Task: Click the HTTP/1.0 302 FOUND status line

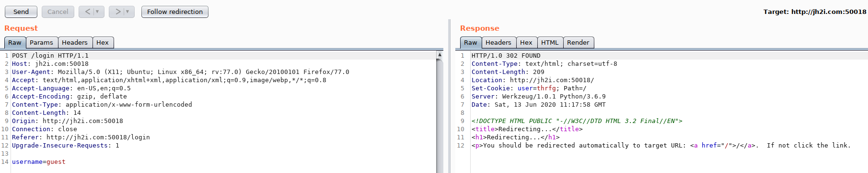Action: click(x=506, y=56)
